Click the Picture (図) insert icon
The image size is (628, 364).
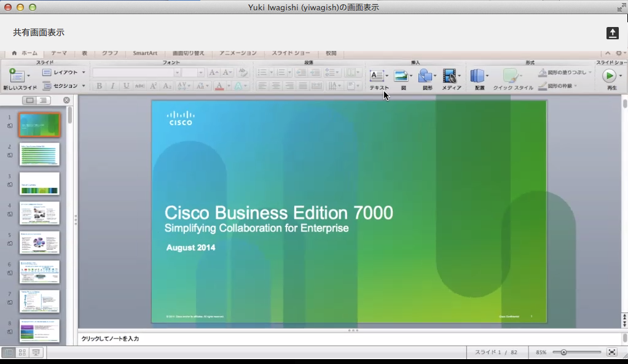401,76
